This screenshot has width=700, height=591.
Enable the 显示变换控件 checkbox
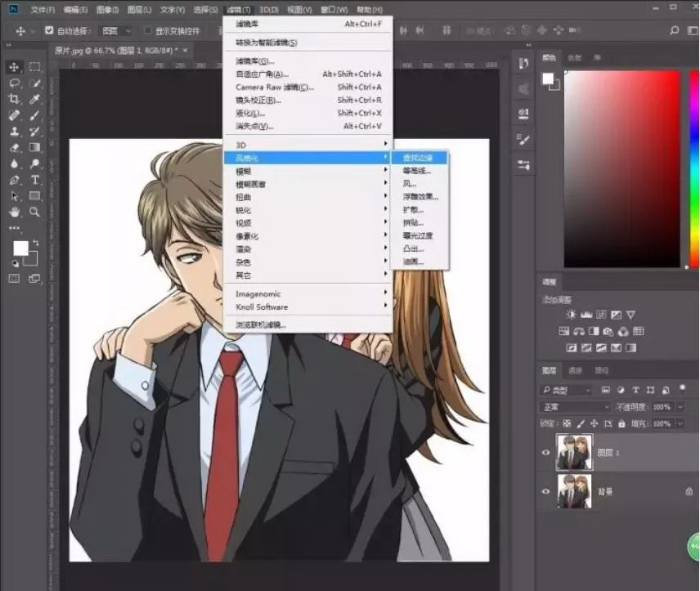click(148, 30)
